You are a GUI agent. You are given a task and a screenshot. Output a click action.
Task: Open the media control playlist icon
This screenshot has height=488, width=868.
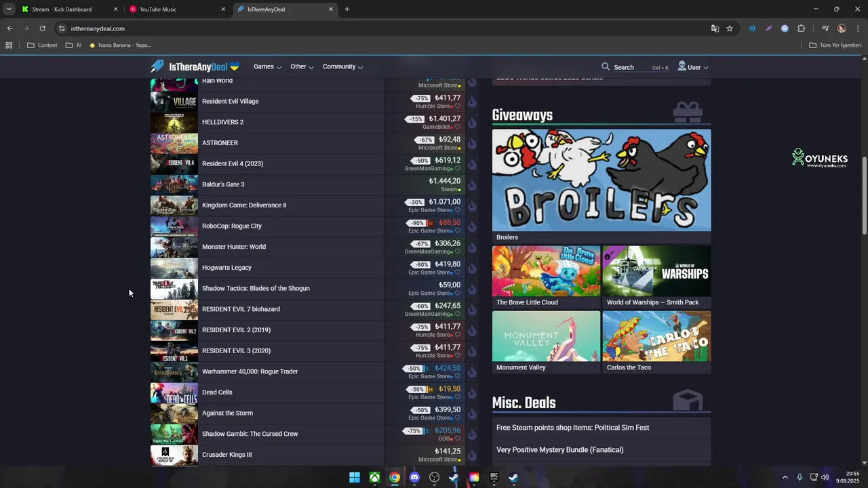825,28
